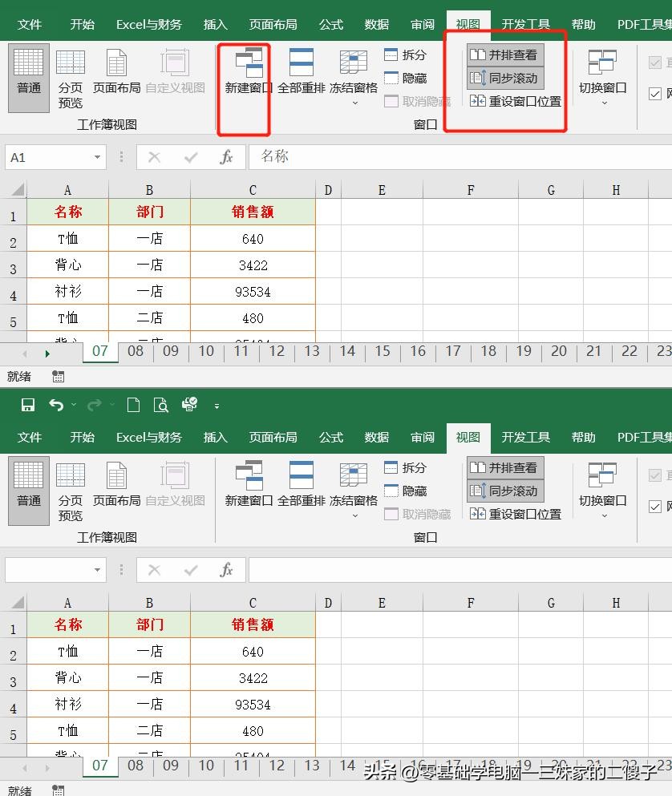
Task: Toggle View Side by Side in bottom window
Action: tap(505, 467)
